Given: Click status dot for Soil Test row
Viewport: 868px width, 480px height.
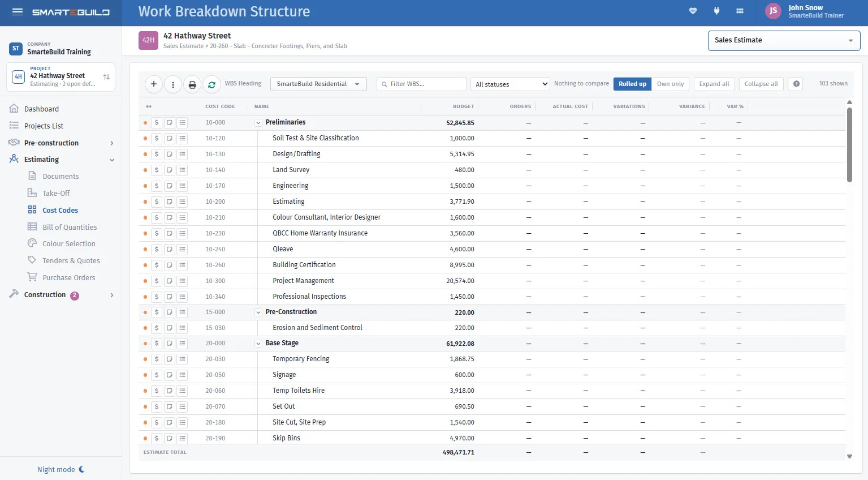Looking at the screenshot, I should tap(145, 139).
